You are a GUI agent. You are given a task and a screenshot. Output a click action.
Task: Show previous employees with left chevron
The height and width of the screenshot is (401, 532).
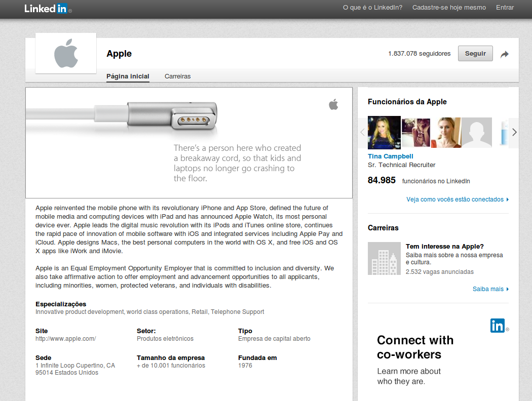(362, 132)
